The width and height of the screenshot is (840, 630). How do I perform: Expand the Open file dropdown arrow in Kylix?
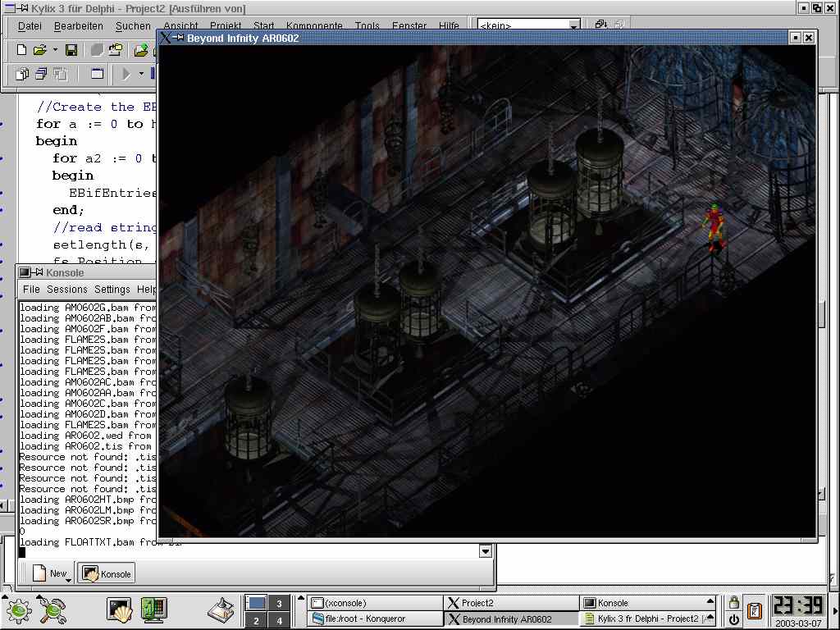coord(55,50)
